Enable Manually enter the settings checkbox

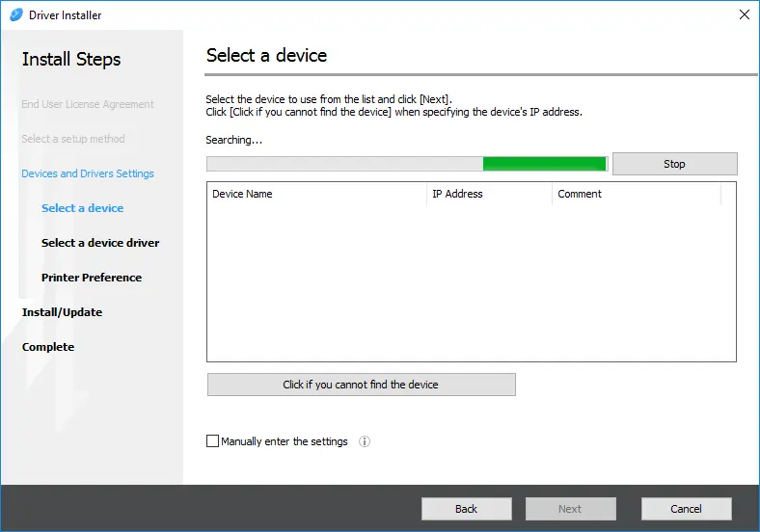pos(213,441)
